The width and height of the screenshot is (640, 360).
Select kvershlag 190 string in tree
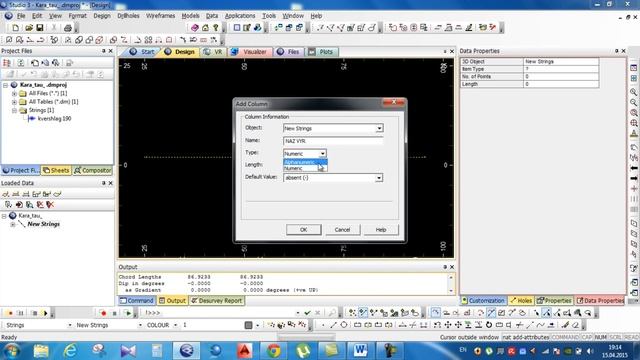[54, 119]
